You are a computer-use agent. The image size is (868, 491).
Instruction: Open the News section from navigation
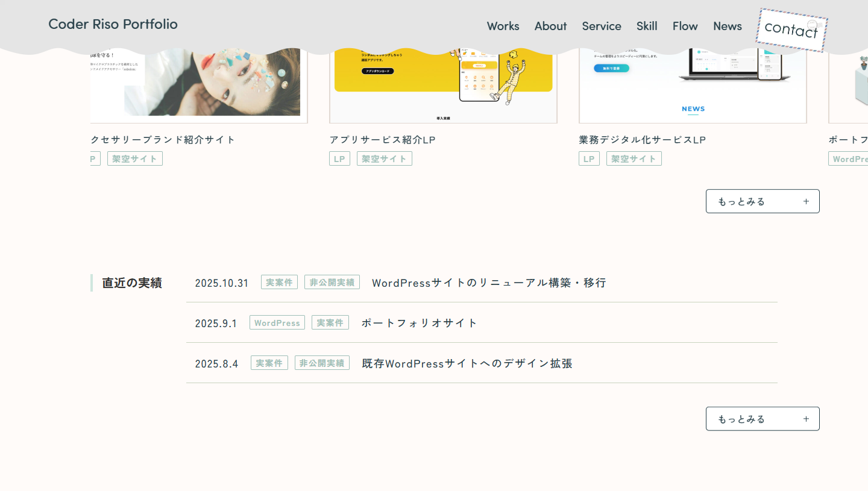click(727, 26)
